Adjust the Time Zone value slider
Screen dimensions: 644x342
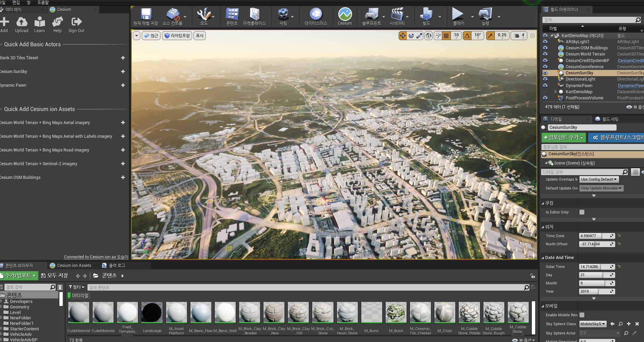(x=597, y=236)
